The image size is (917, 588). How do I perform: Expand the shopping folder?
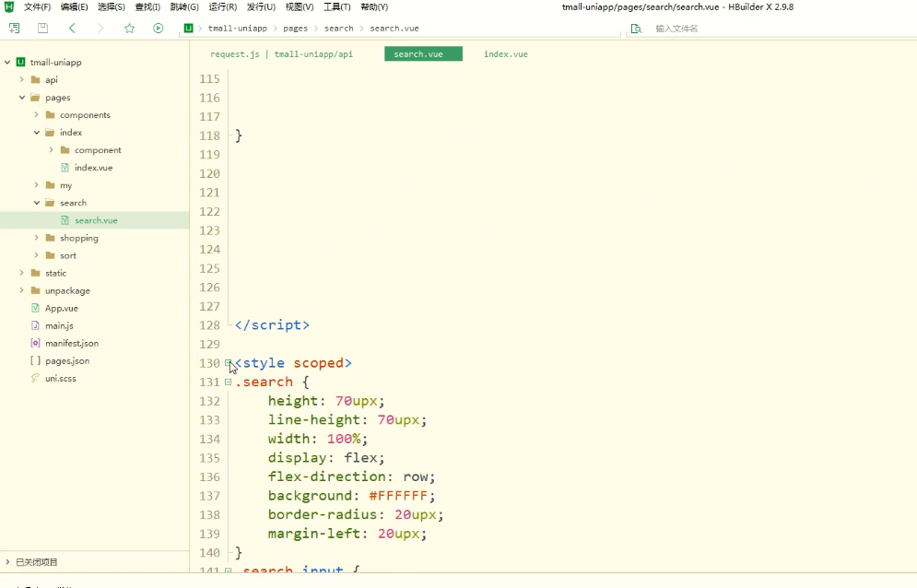click(x=36, y=238)
